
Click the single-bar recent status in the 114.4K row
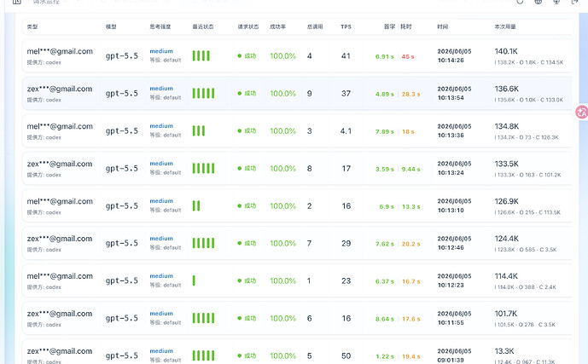click(x=194, y=280)
